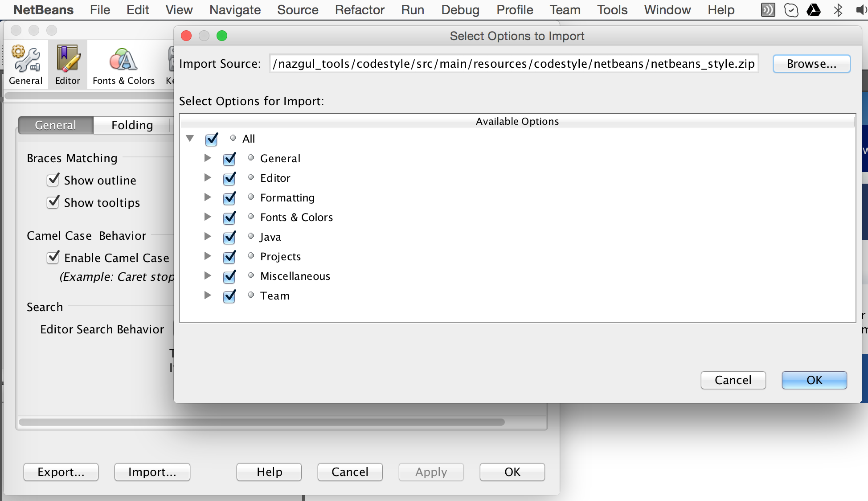Open the Navigate menu
The image size is (868, 501).
(235, 10)
